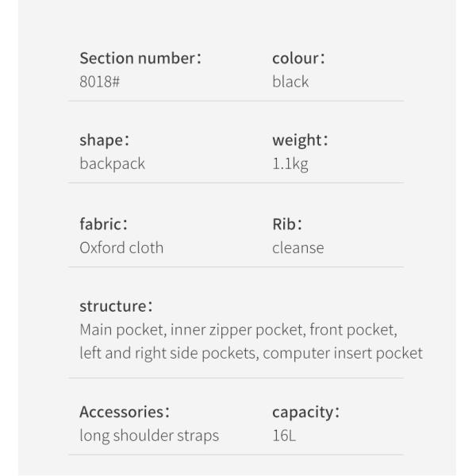Select the "black" colour value
Screen dimensions: 476x476
[x=290, y=82]
